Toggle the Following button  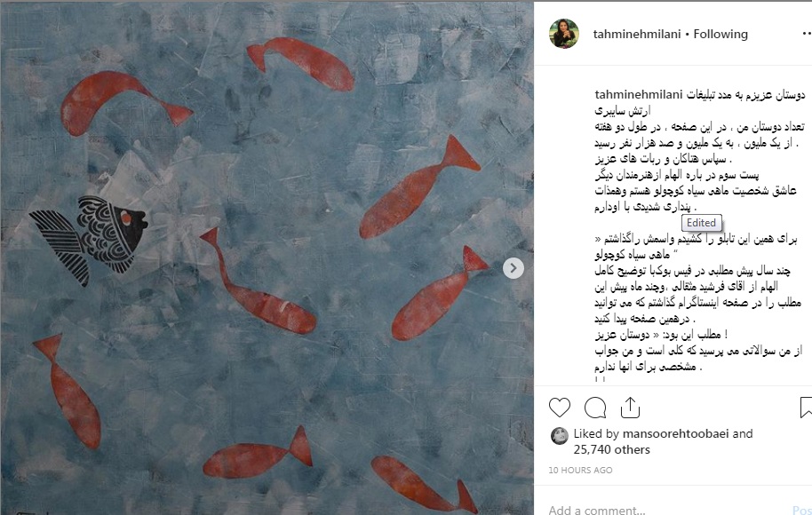pos(720,34)
